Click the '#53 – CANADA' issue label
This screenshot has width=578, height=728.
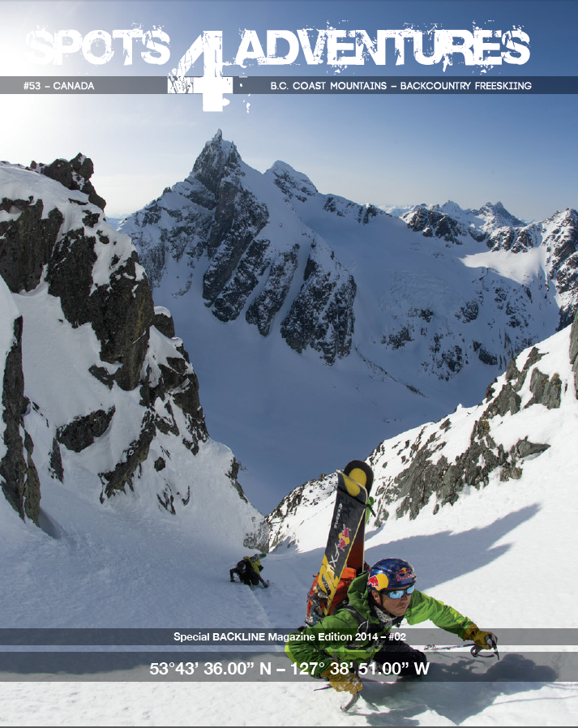59,86
